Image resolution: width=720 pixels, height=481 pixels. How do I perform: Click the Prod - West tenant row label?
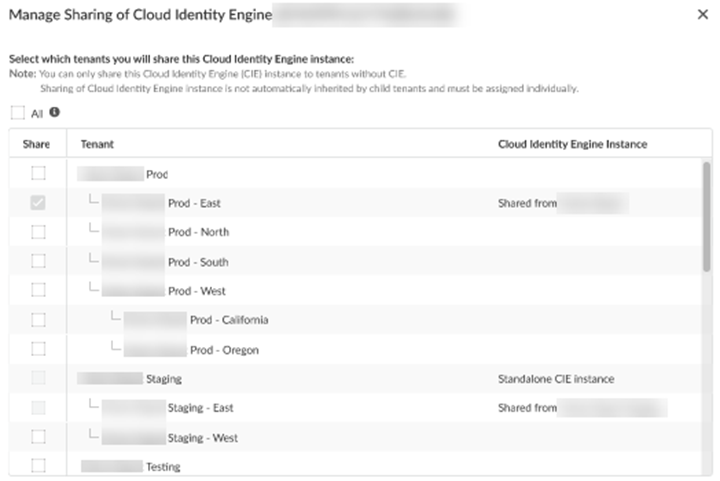[196, 291]
